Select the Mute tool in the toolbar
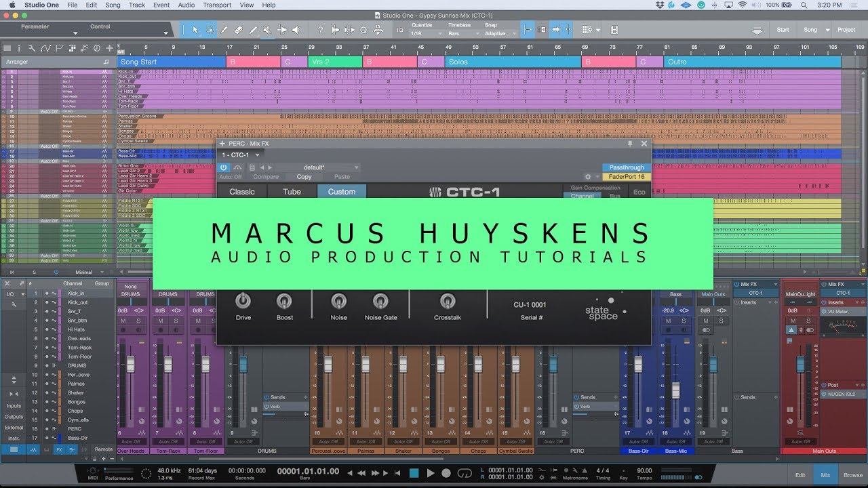Viewport: 868px width, 488px height. [x=267, y=30]
